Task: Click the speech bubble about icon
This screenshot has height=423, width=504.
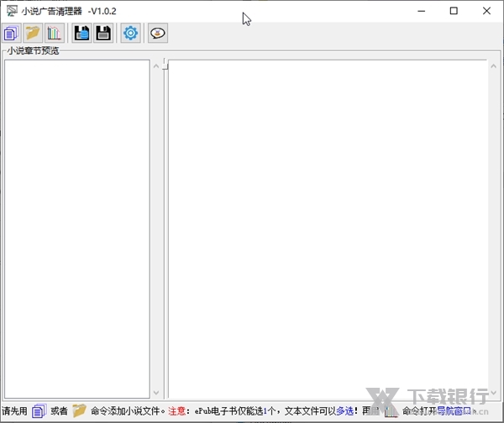Action: pos(156,34)
